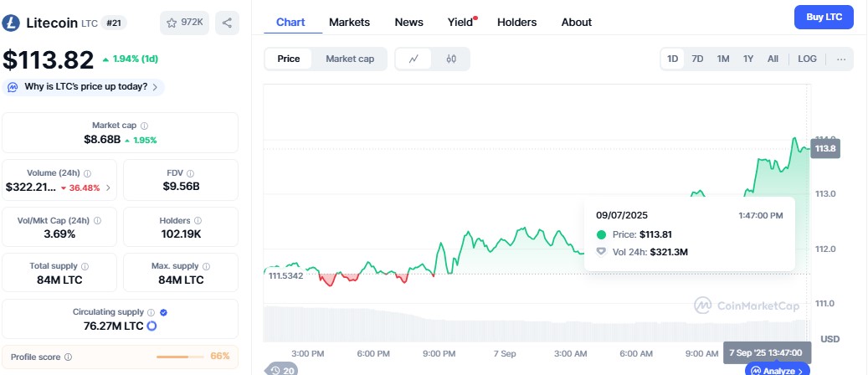This screenshot has width=868, height=375.
Task: Open info icon next to Market cap
Action: point(145,126)
